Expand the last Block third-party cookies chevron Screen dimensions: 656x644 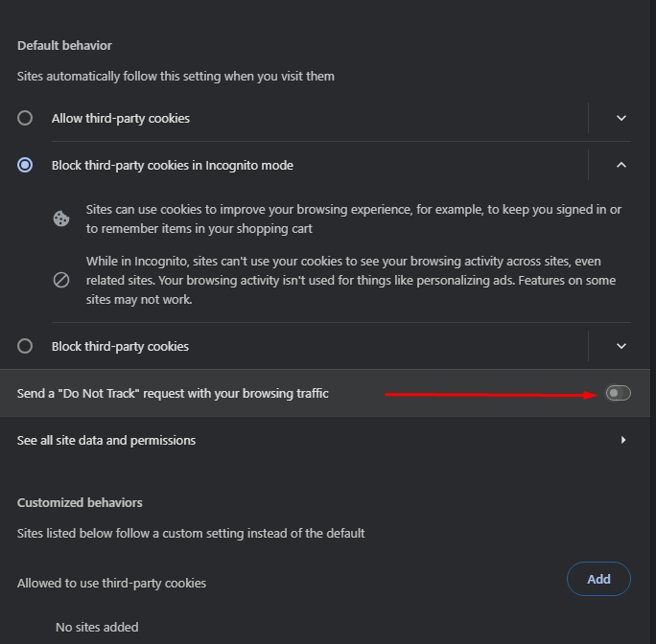(x=621, y=346)
